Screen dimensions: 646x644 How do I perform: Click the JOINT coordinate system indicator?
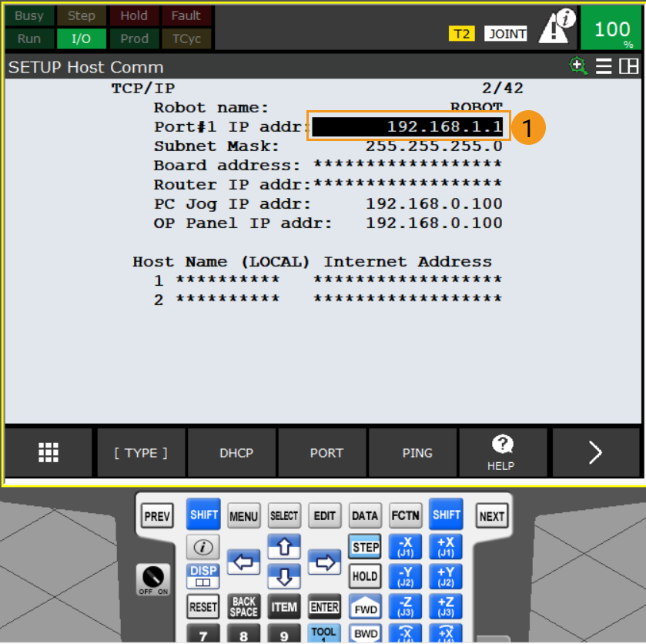click(506, 33)
